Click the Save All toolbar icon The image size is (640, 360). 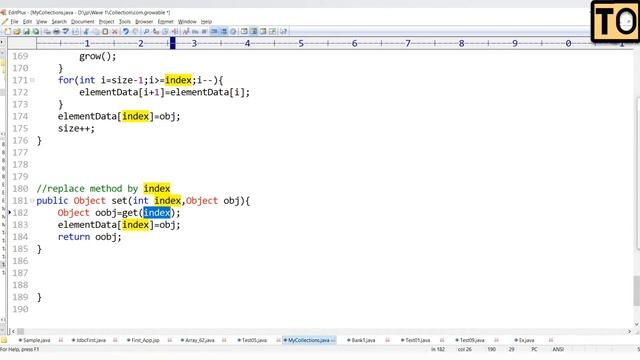click(36, 31)
